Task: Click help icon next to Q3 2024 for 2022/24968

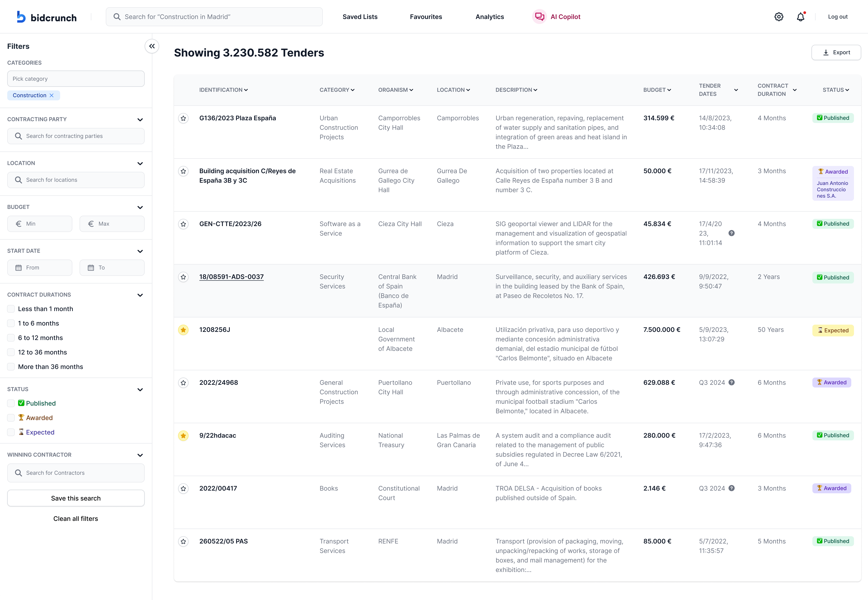Action: click(731, 382)
